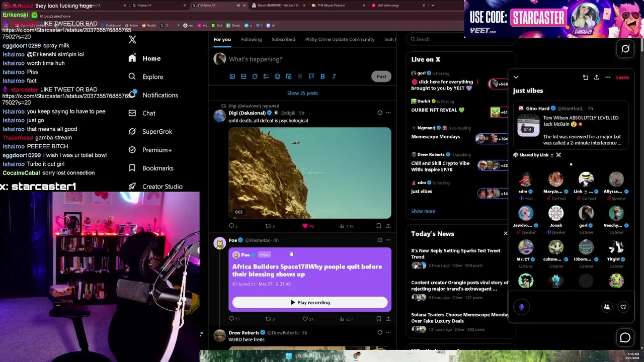Screen dimensions: 644x362
Task: Play the Digi cliff jump video
Action: pos(309,173)
